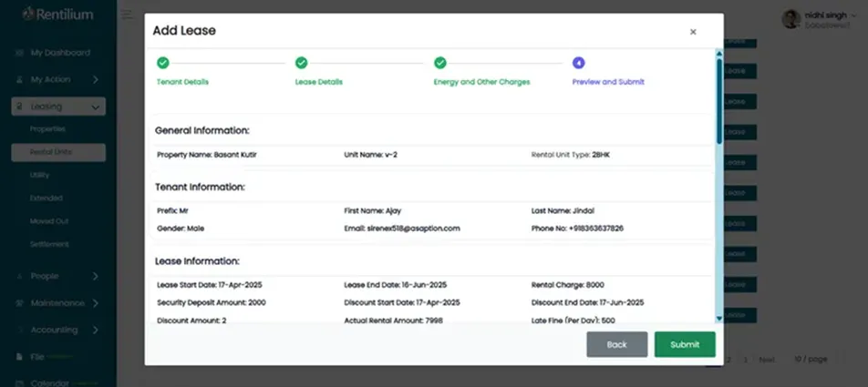This screenshot has height=387, width=868.
Task: Click the Tenant Information heading
Action: coord(200,188)
